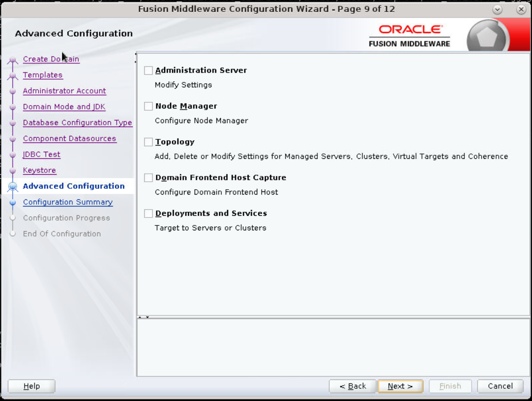Click the Configuration Summary step bullet
Screen dimensions: 532x401
13,202
